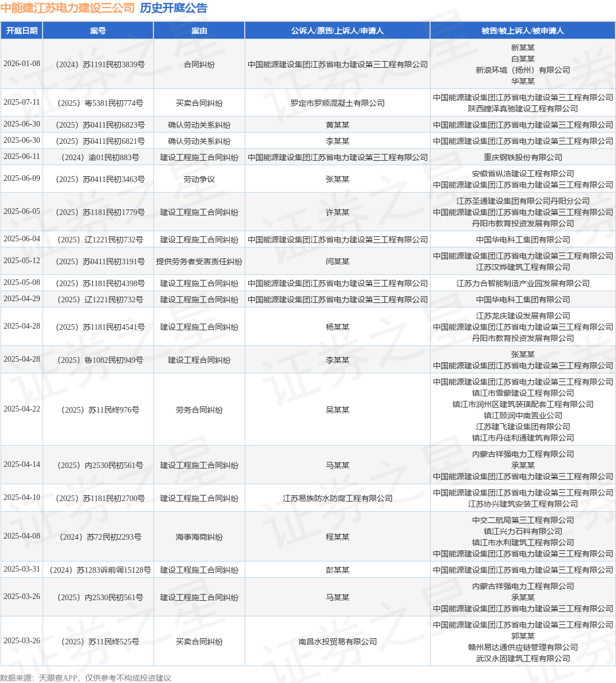Select defendant 江苏汉烨建筑工程有限公司
The height and width of the screenshot is (683, 616).
pyautogui.click(x=523, y=267)
